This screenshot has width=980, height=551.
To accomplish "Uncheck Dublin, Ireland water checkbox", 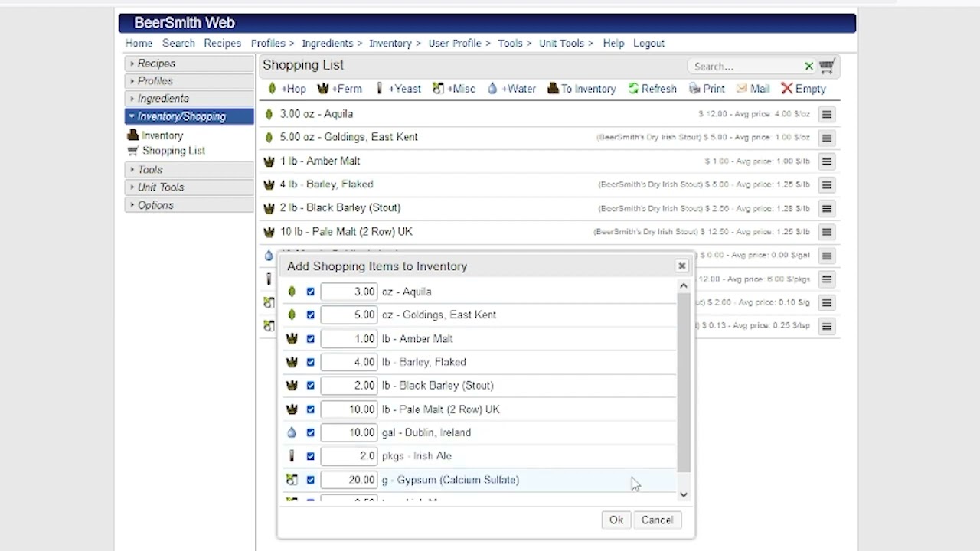I will point(310,432).
